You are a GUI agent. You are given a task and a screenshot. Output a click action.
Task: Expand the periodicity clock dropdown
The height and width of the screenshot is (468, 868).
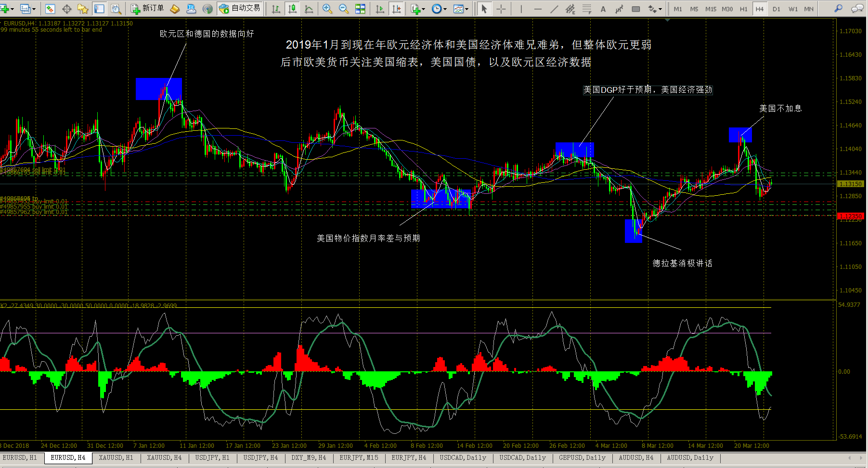[445, 9]
